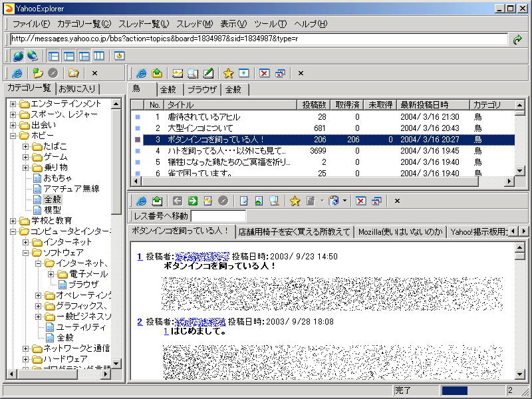Click the magnifier search icon in thread view toolbar
Viewport: 532px width, 399px height.
click(x=274, y=201)
